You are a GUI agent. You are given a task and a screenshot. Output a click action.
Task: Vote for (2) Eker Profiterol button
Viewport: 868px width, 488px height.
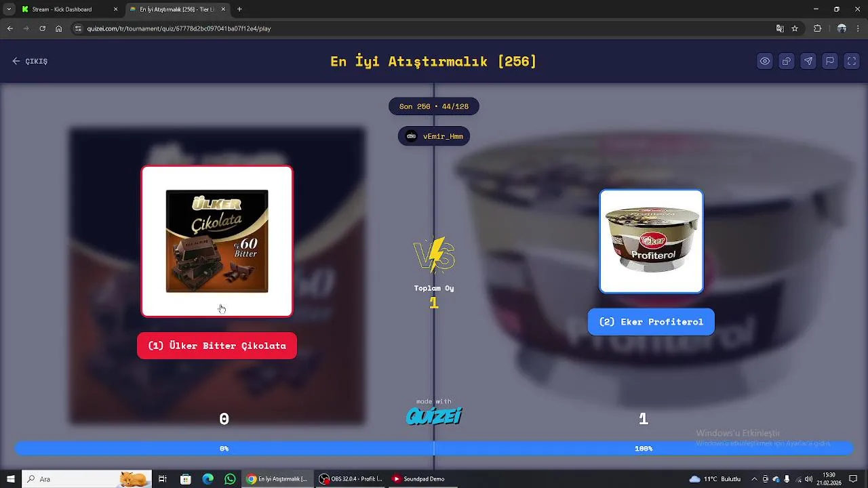(x=651, y=322)
